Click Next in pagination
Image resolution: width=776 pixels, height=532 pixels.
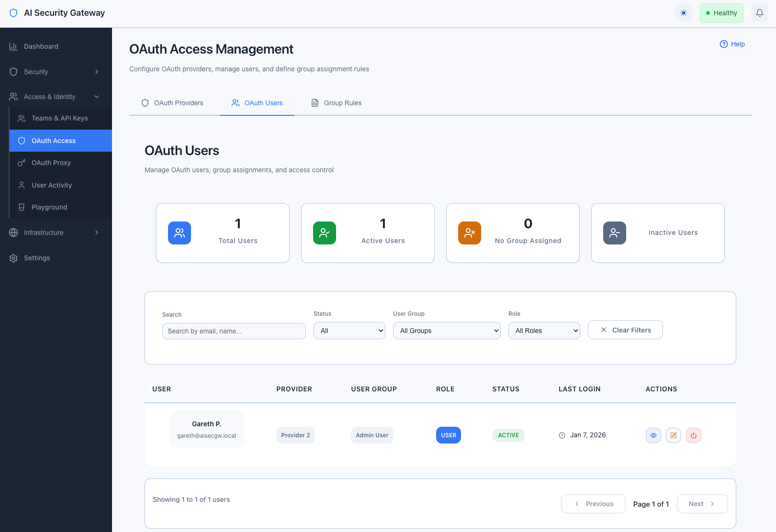pyautogui.click(x=702, y=504)
